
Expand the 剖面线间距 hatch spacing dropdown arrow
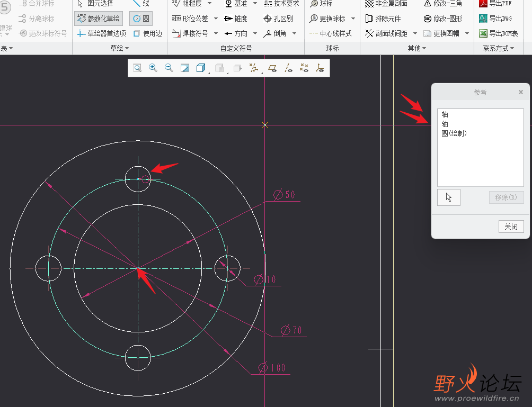(x=415, y=33)
